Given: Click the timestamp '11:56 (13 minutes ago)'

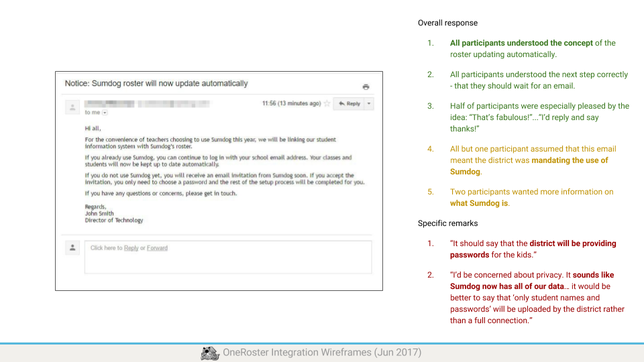Looking at the screenshot, I should point(292,103).
